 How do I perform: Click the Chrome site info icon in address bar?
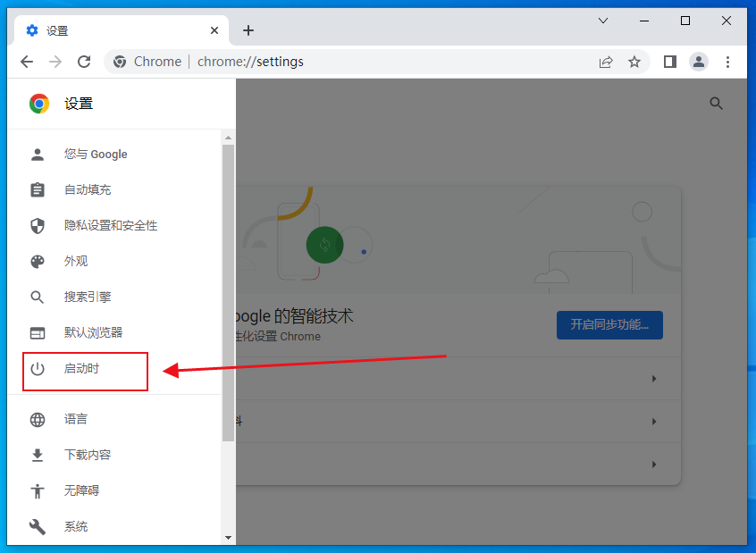pyautogui.click(x=120, y=62)
